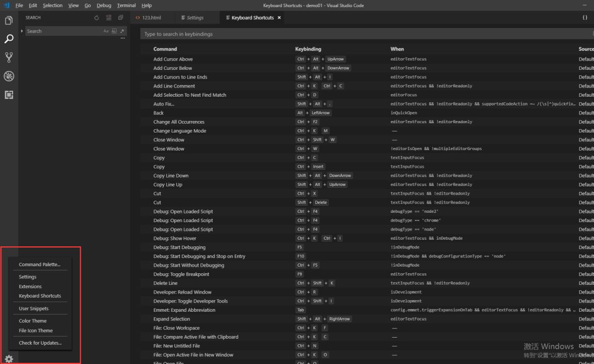Screen dimensions: 594x364
Task: Open the Debug view in activity bar
Action: point(9,76)
